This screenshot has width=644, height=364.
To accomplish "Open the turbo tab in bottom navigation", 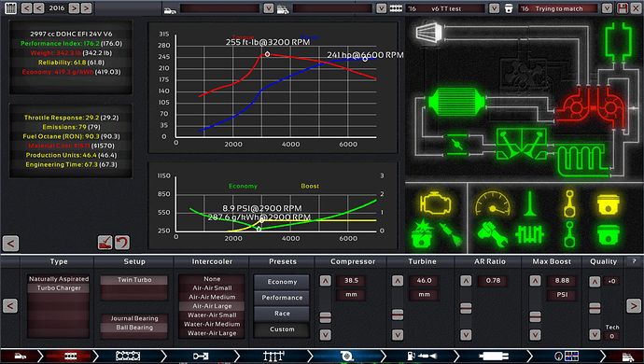I will coord(346,356).
